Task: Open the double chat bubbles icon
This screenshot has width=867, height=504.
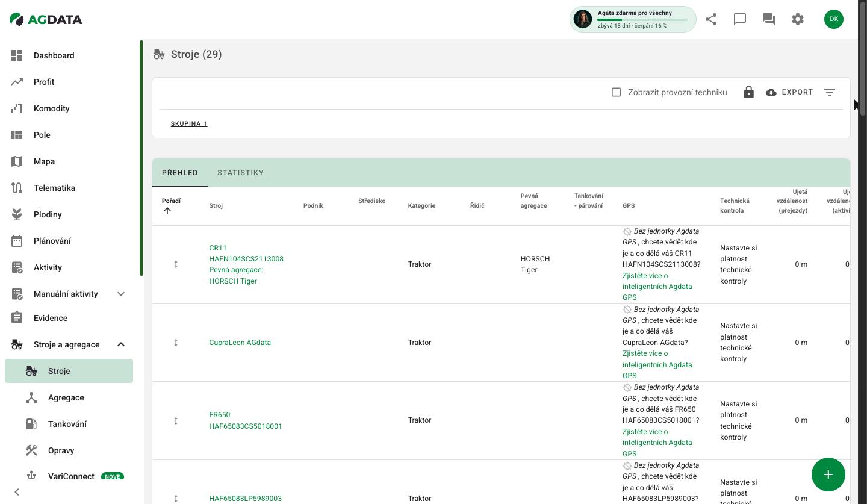Action: 769,19
